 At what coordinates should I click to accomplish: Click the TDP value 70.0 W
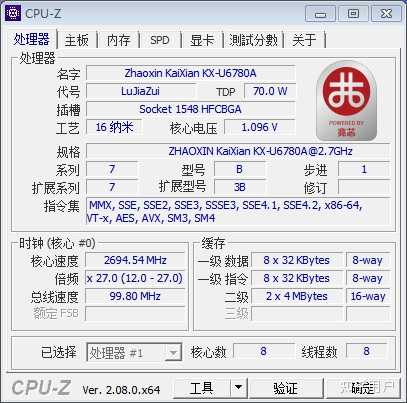coord(270,91)
